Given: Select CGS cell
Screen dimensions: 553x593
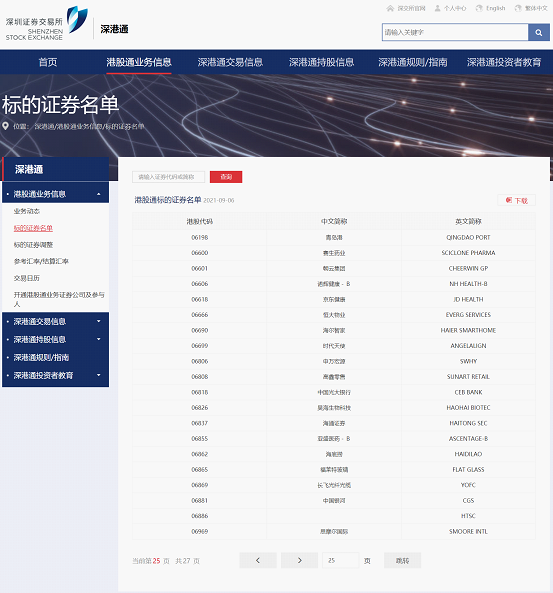Looking at the screenshot, I should pyautogui.click(x=468, y=500).
